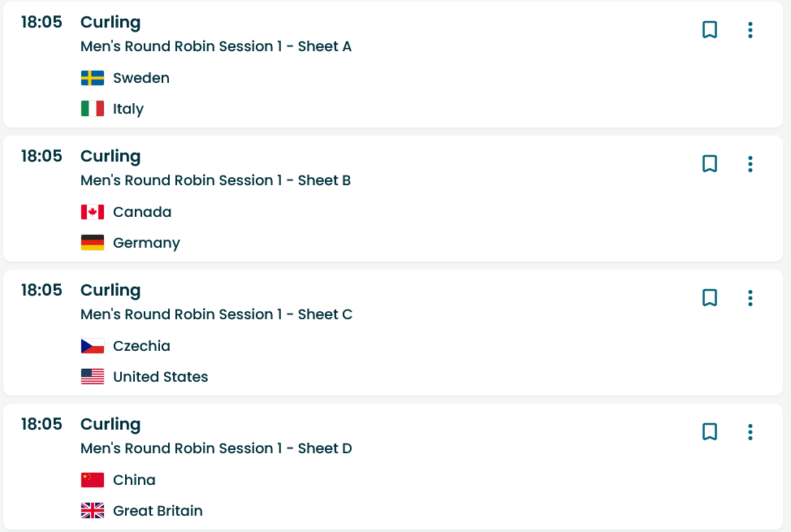The height and width of the screenshot is (532, 791).
Task: Select the China team name
Action: pos(134,480)
